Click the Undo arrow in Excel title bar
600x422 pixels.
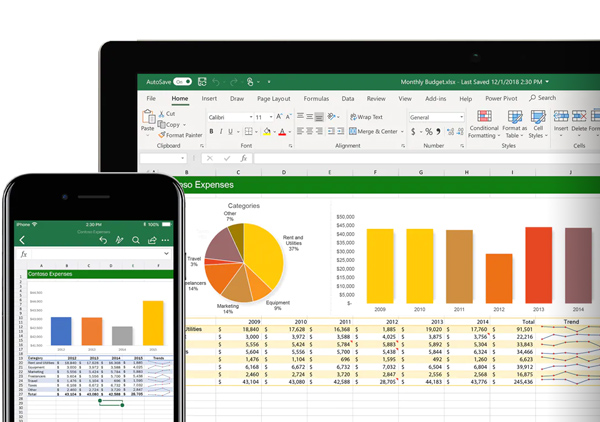pyautogui.click(x=216, y=82)
